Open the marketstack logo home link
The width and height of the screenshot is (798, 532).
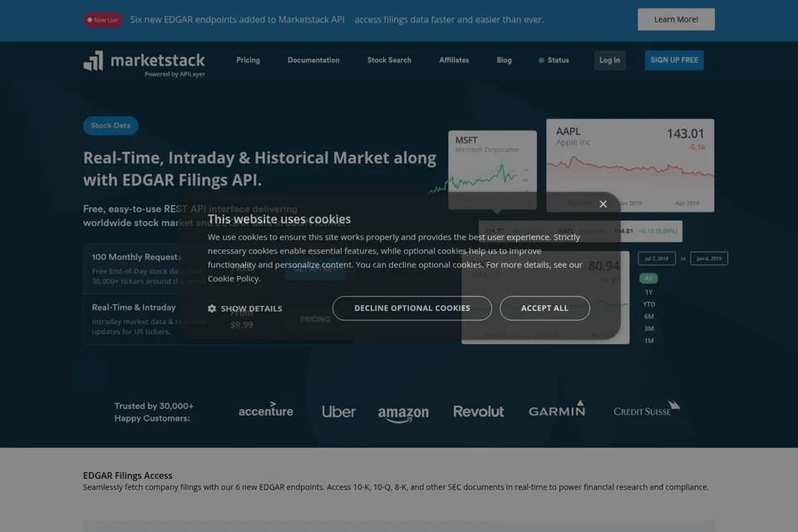pyautogui.click(x=144, y=64)
